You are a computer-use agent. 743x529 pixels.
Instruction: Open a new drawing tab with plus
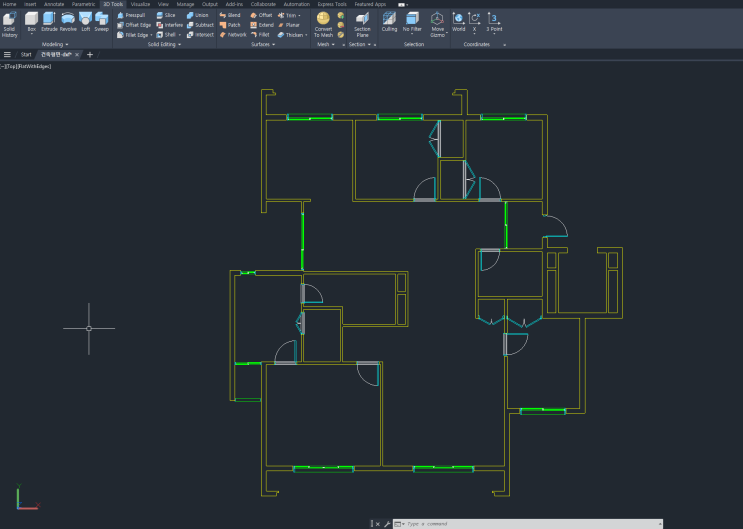pos(90,55)
